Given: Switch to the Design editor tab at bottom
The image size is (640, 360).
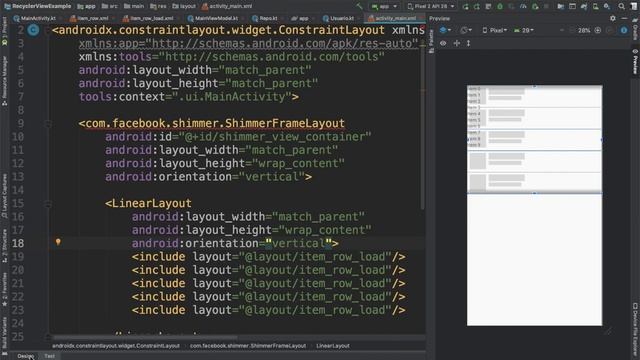Looking at the screenshot, I should [x=25, y=356].
